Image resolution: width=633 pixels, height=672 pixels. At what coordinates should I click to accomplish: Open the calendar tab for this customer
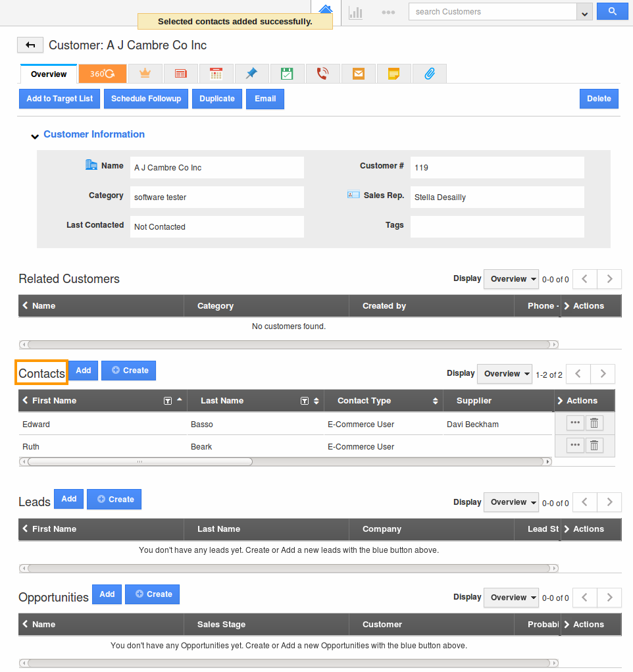coord(216,73)
